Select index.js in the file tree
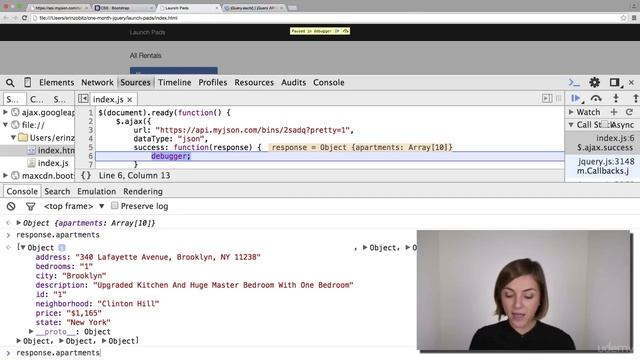Viewport: 640px width, 360px height. click(53, 163)
